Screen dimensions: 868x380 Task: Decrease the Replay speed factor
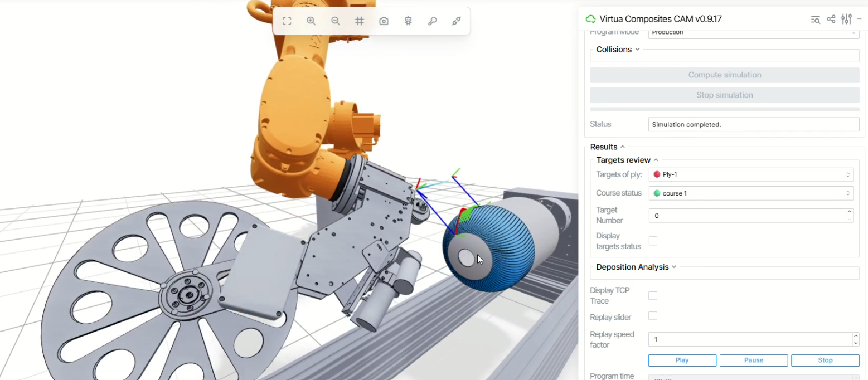[x=856, y=343]
